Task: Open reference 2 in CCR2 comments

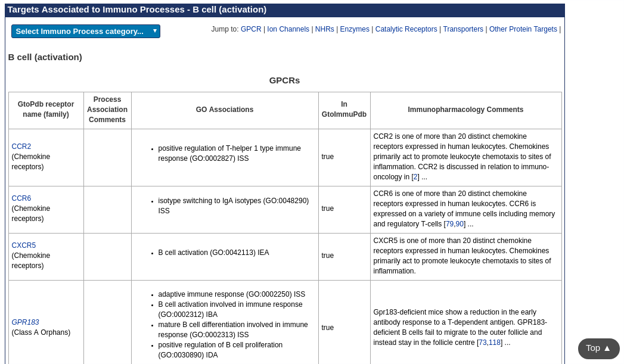Action: (415, 177)
